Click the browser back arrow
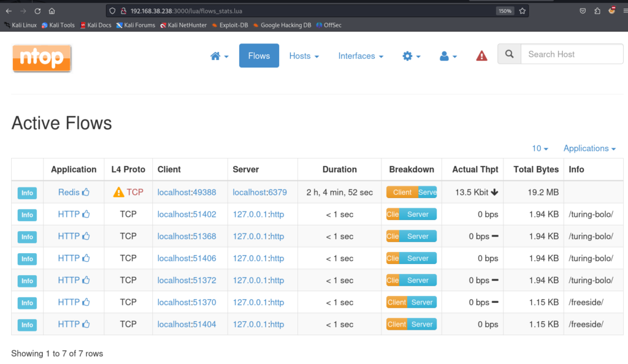The image size is (628, 364). point(9,11)
